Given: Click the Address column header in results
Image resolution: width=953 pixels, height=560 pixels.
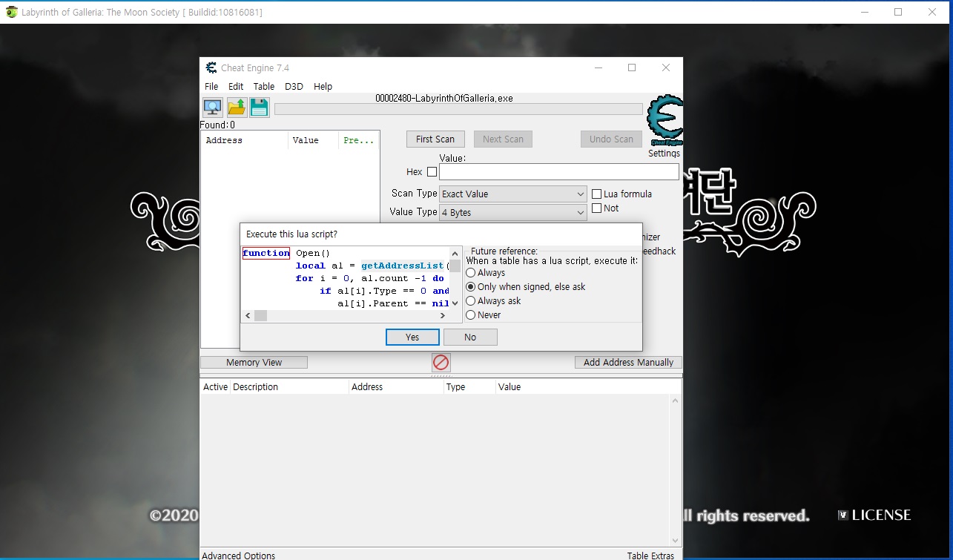Looking at the screenshot, I should (x=244, y=140).
